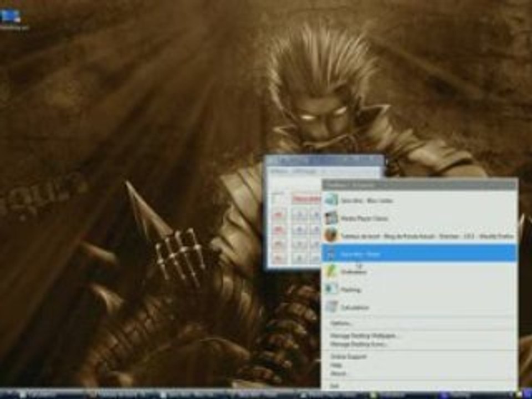532x399 pixels.
Task: Switch to the Calculatrice window entry
Action: click(420, 307)
